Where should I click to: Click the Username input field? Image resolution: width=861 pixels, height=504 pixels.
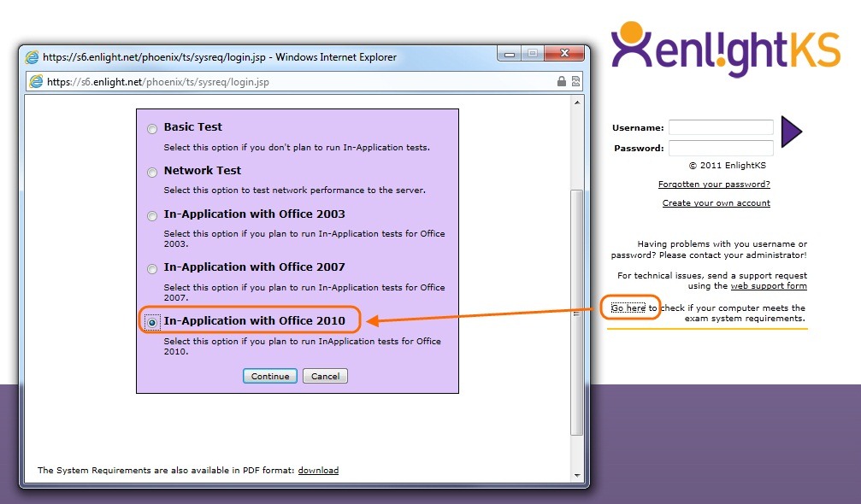[x=720, y=127]
